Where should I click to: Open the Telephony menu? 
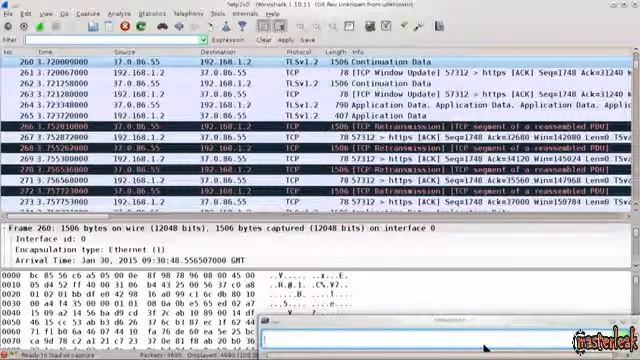188,14
